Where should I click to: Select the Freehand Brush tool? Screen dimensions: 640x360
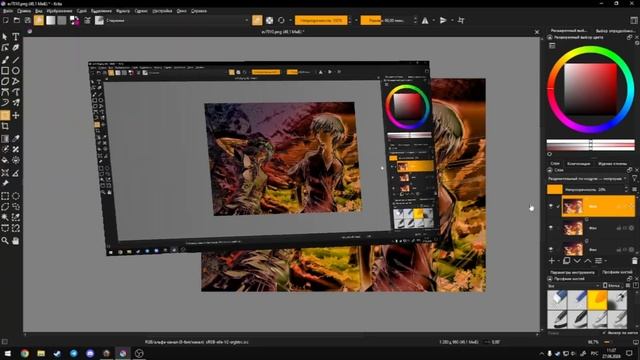coord(5,60)
